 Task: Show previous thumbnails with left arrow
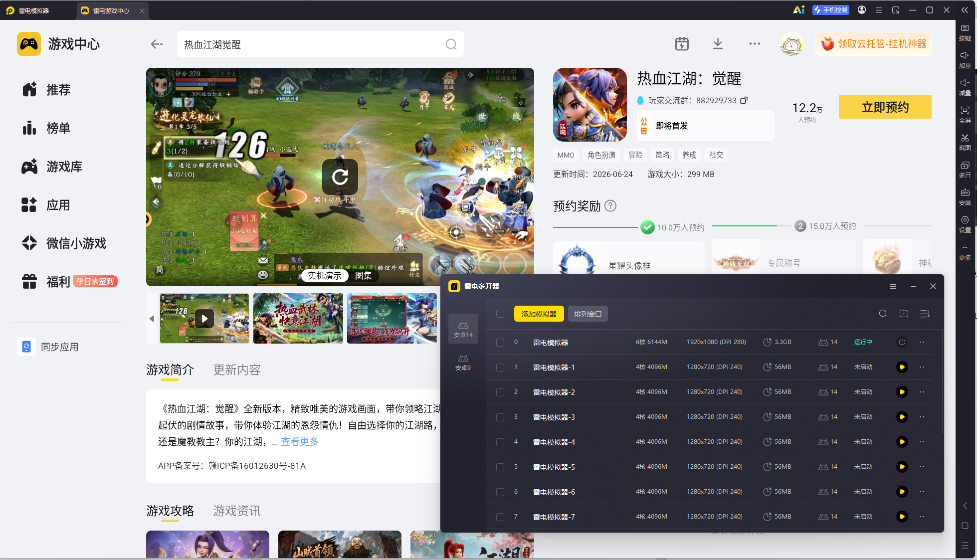coord(152,319)
